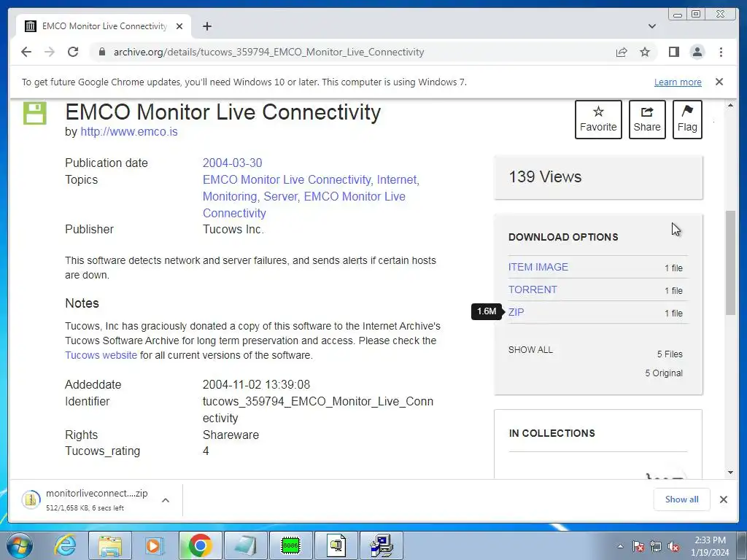The image size is (747, 560).
Task: Click the browser Forward arrow
Action: [x=50, y=52]
